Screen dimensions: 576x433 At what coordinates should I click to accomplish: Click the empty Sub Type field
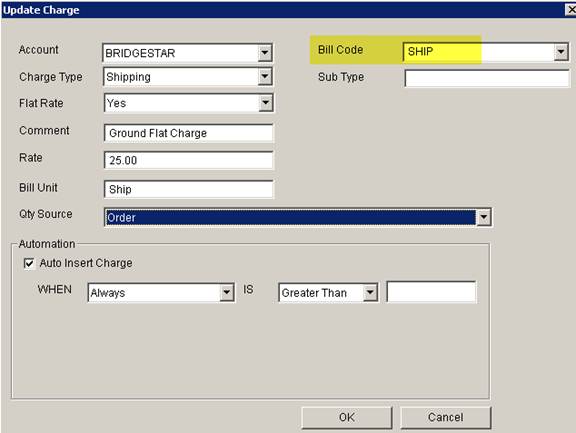[x=487, y=78]
